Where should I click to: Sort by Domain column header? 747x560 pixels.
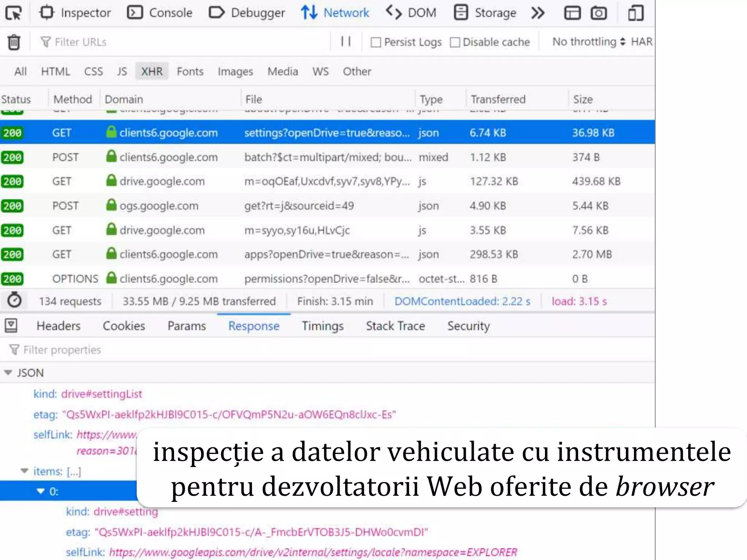click(170, 99)
